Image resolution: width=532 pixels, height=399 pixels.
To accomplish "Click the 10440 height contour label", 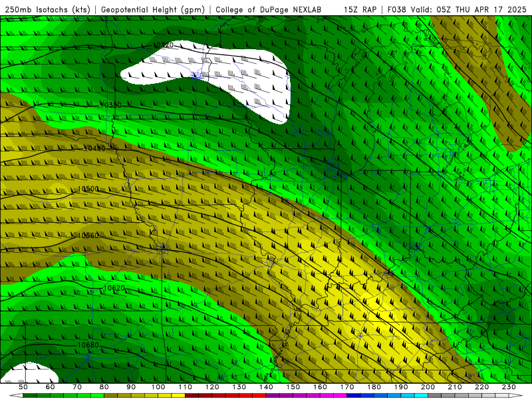I will [94, 148].
